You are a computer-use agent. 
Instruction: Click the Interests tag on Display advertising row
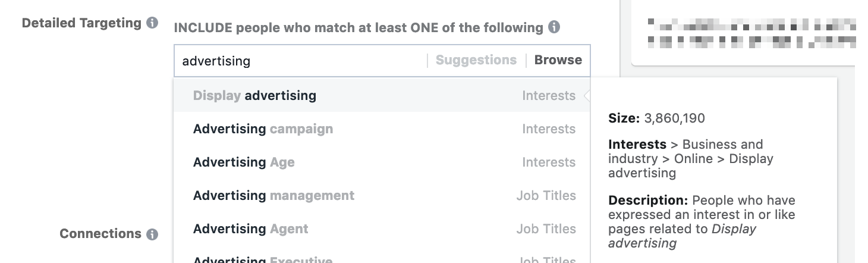click(x=548, y=96)
